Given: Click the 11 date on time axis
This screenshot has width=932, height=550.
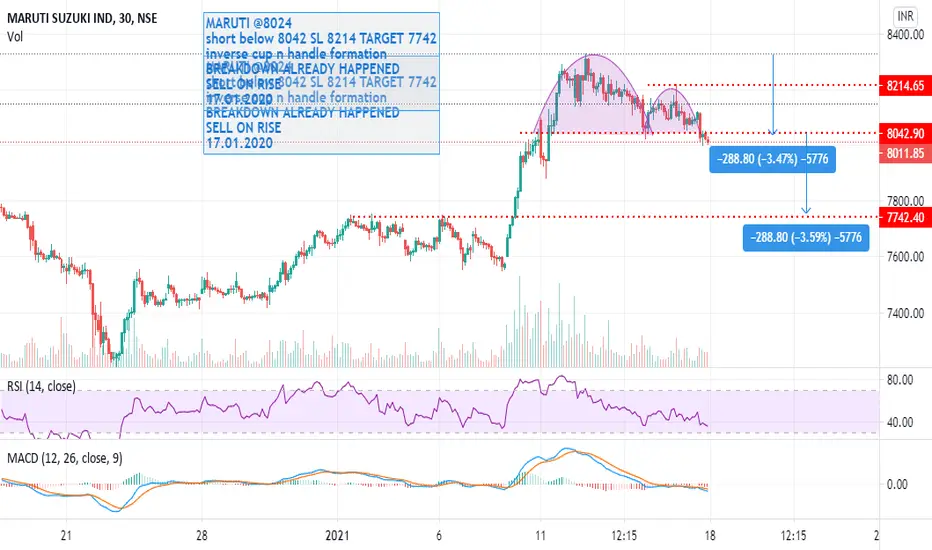Looking at the screenshot, I should (540, 535).
